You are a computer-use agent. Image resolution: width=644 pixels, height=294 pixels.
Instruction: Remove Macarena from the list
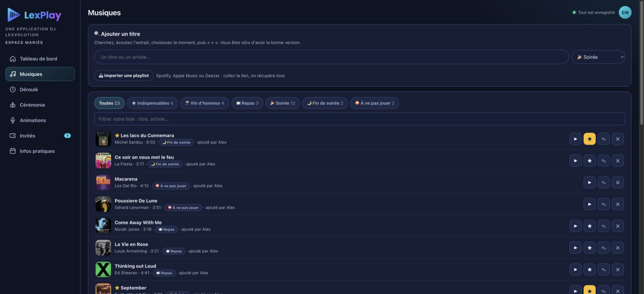pyautogui.click(x=618, y=182)
